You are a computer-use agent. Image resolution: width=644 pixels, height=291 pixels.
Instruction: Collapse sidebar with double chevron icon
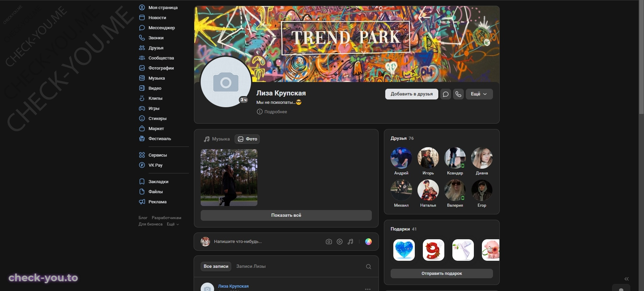click(x=627, y=279)
